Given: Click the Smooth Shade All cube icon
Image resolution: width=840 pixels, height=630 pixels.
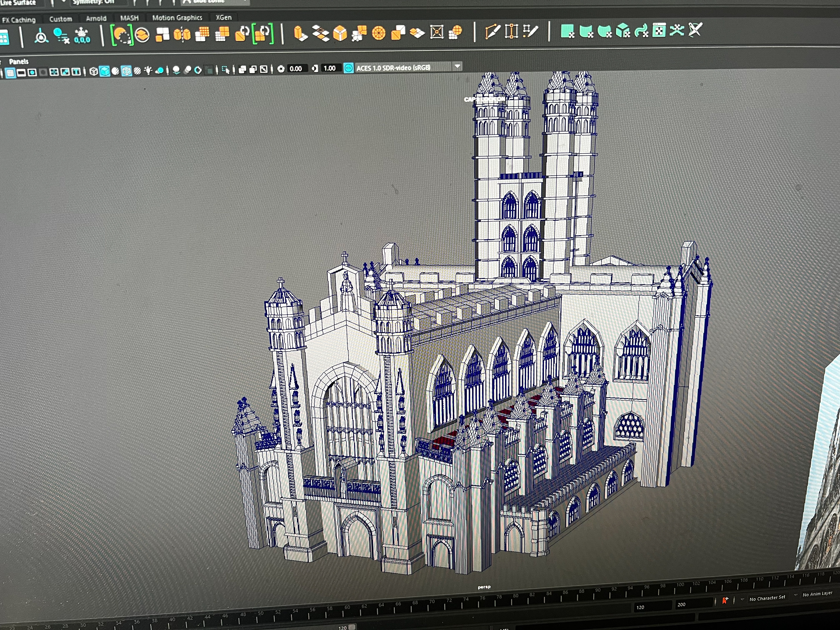Looking at the screenshot, I should coord(104,71).
